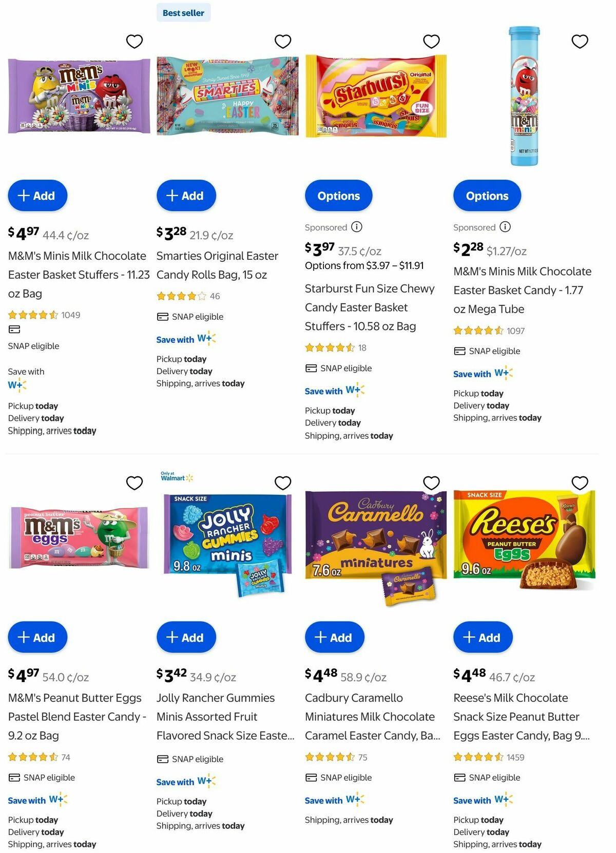This screenshot has height=853, width=616.
Task: Click the heart on Reese's Peanut Butter Eggs
Action: (580, 483)
